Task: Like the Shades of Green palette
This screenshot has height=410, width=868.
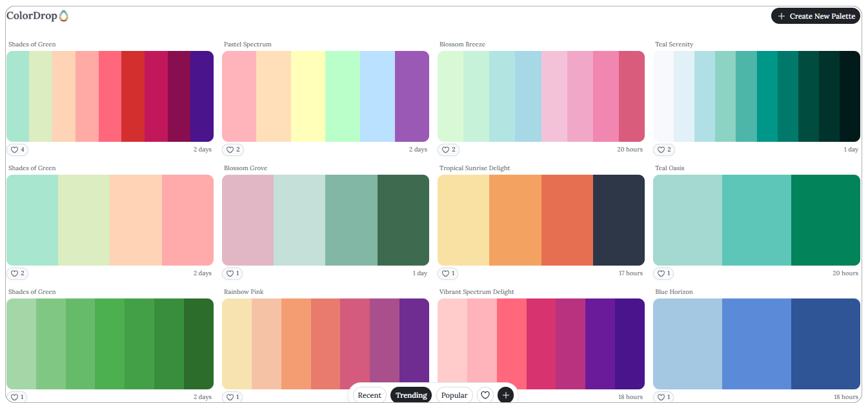Action: click(x=17, y=149)
